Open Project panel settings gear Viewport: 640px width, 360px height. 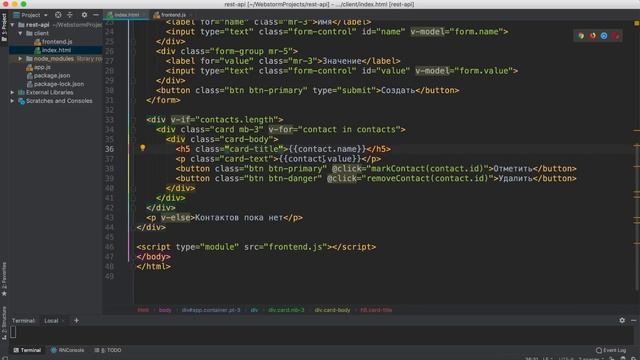84,15
